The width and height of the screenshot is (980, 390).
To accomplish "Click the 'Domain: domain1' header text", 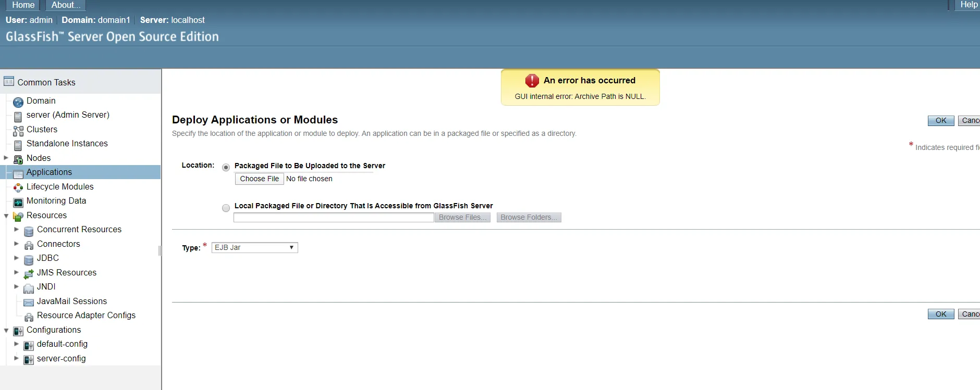I will click(96, 20).
